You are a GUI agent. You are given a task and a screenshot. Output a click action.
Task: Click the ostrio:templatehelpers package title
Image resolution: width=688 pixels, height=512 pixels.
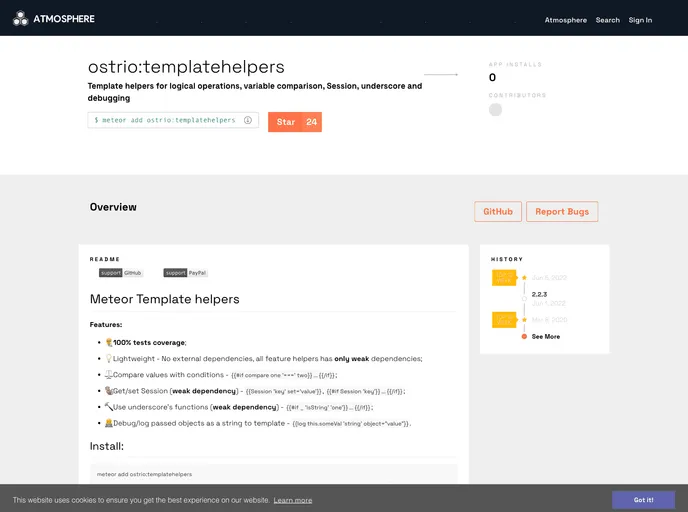(x=186, y=67)
